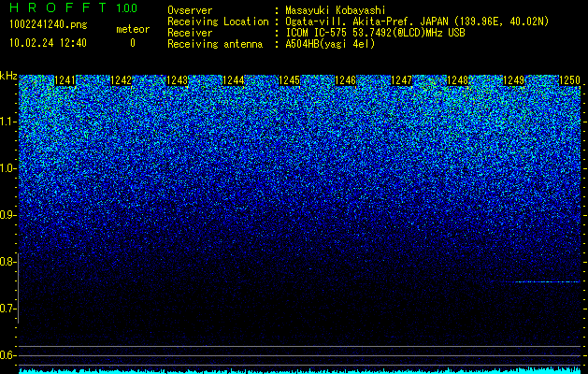Click the 0.7 frequency axis label

coord(8,309)
